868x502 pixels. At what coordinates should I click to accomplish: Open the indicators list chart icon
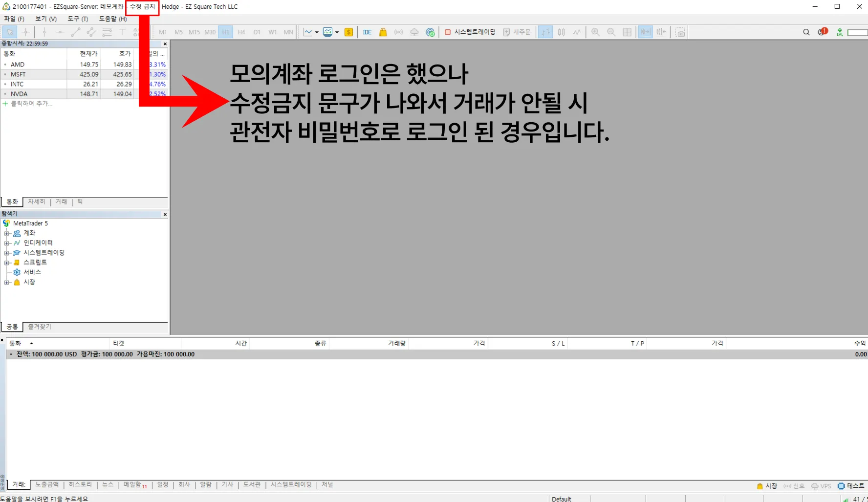(x=328, y=32)
